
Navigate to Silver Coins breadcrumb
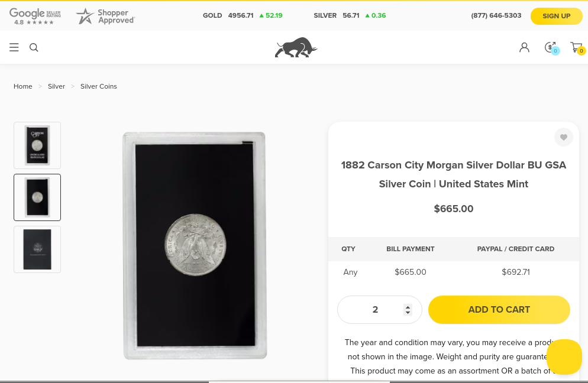tap(99, 86)
